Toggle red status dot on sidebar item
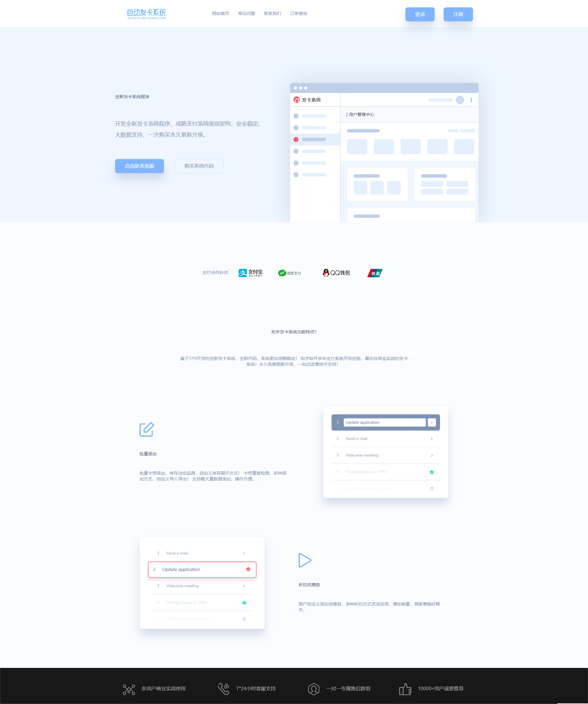The image size is (588, 704). click(x=296, y=140)
